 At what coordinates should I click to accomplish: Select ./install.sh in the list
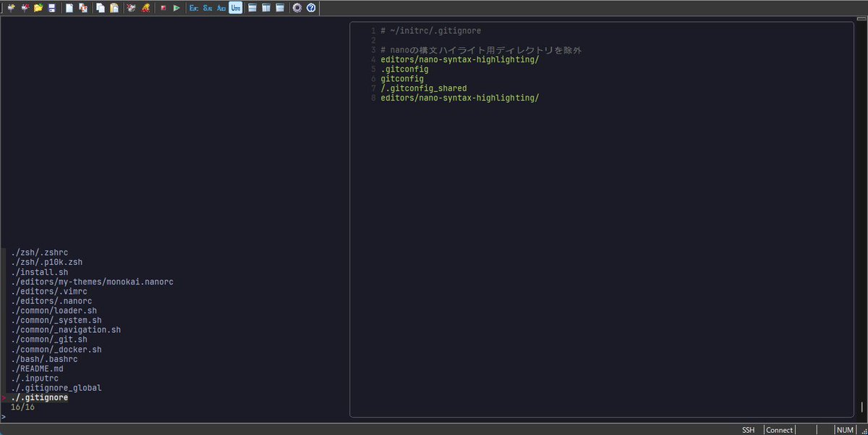(x=39, y=271)
